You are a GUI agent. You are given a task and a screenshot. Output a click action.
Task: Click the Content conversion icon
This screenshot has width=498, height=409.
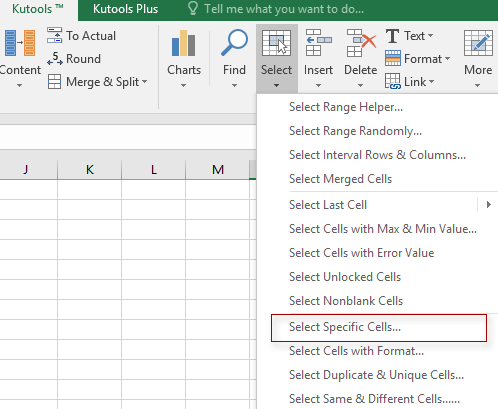click(19, 43)
